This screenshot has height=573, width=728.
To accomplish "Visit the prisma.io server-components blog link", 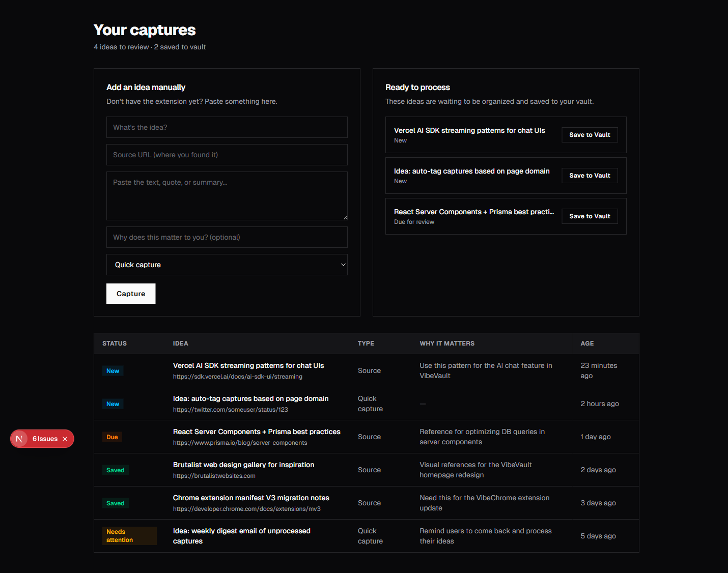I will click(240, 443).
